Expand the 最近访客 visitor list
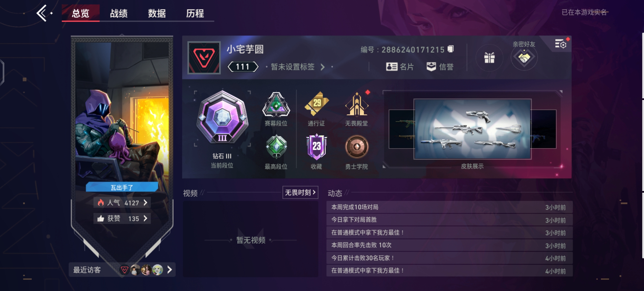The height and width of the screenshot is (291, 644). pos(169,270)
